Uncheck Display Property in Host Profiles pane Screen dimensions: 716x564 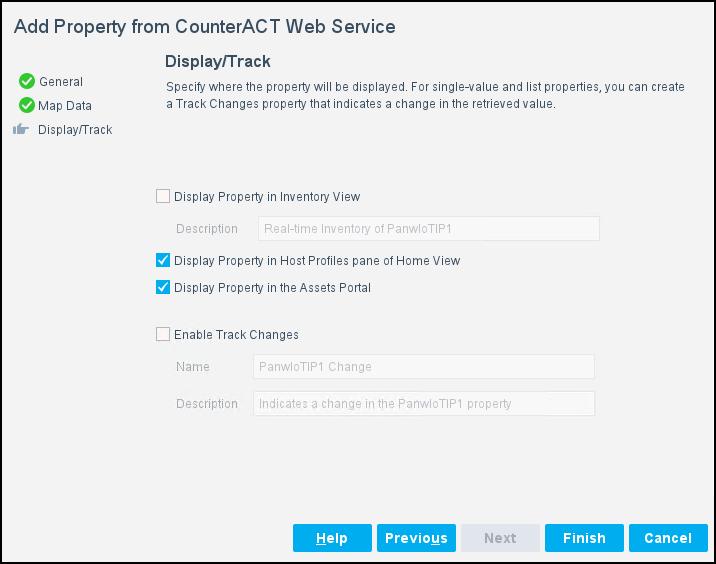point(163,261)
